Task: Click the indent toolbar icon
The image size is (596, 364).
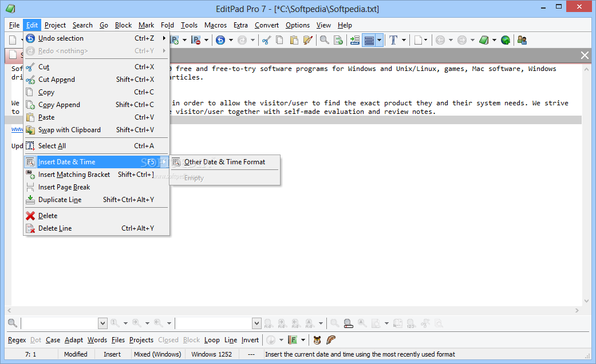Action: pos(354,40)
